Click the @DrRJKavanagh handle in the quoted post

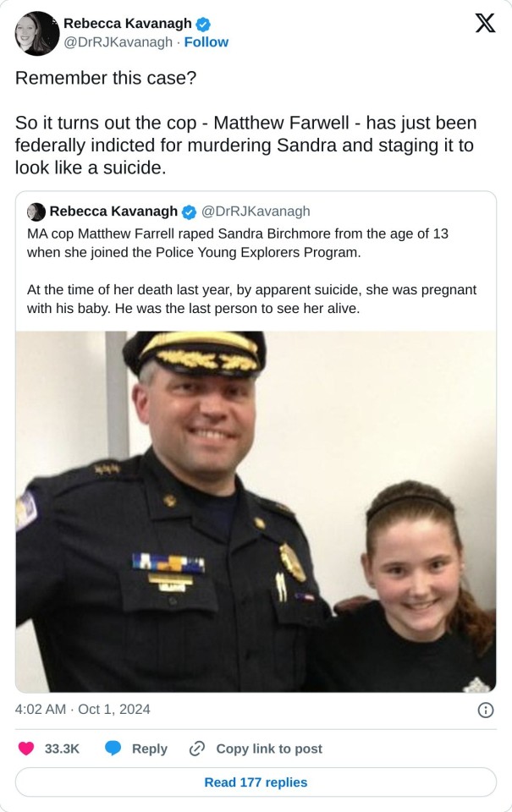coord(256,211)
